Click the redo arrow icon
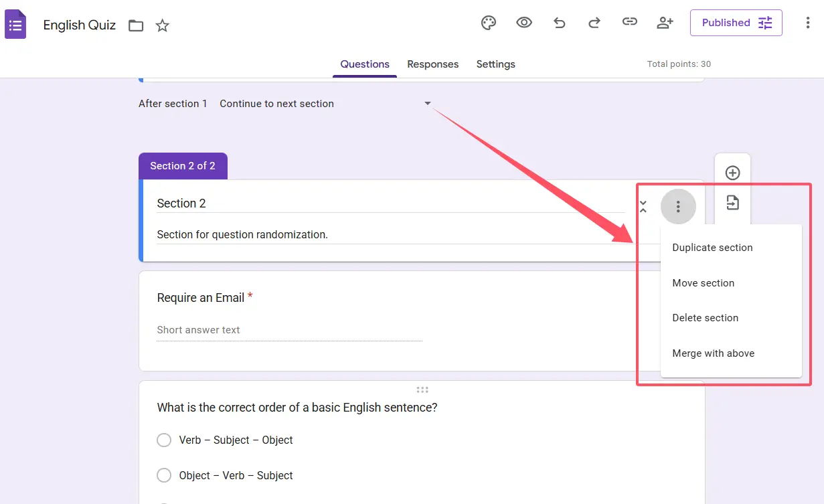 594,23
